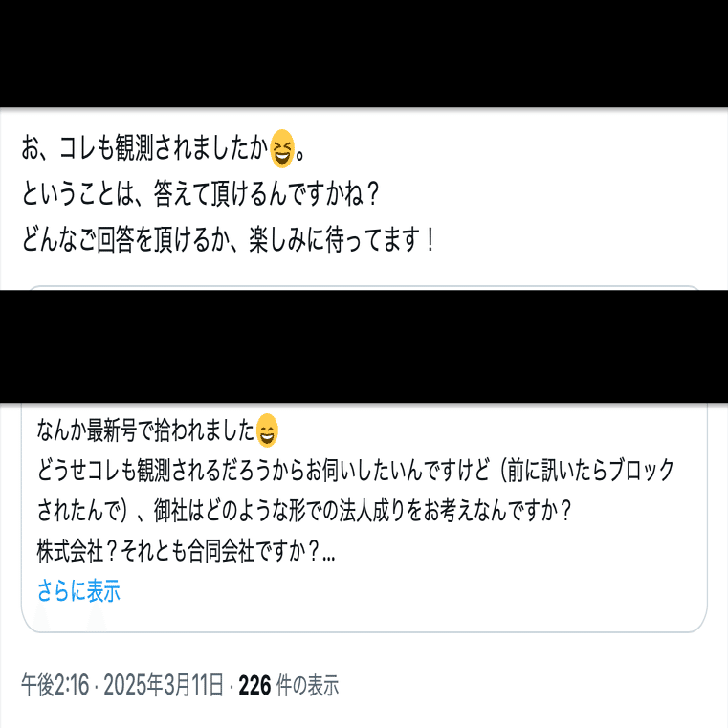Click the bold 226 view count number
This screenshot has width=728, height=728.
254,685
